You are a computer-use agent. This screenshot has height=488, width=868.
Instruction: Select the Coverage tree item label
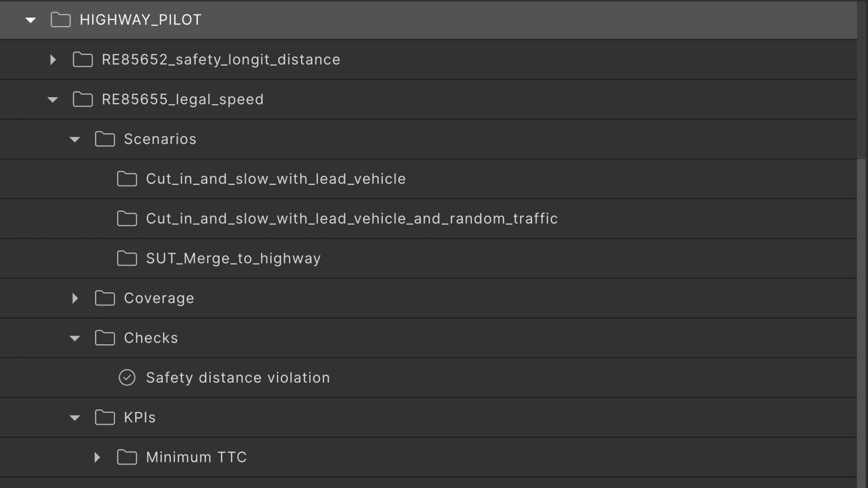coord(159,298)
